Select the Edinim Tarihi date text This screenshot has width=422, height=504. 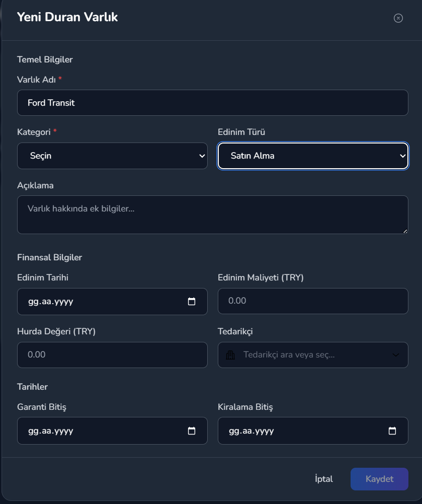click(51, 302)
